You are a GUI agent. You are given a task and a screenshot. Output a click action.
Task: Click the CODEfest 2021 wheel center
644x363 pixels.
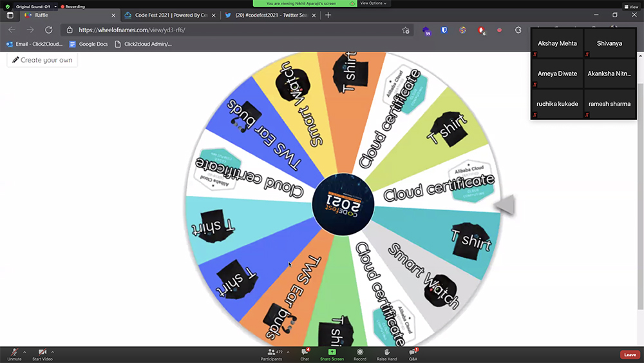tap(343, 204)
